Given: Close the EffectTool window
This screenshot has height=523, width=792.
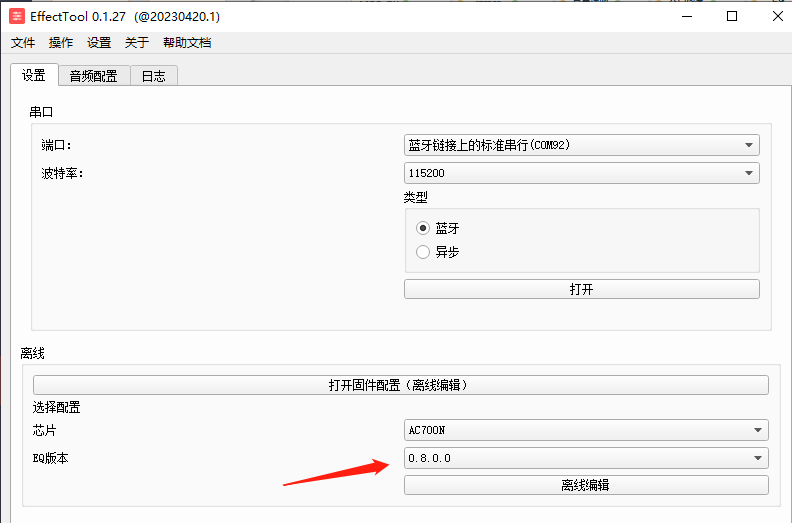Looking at the screenshot, I should (x=778, y=16).
